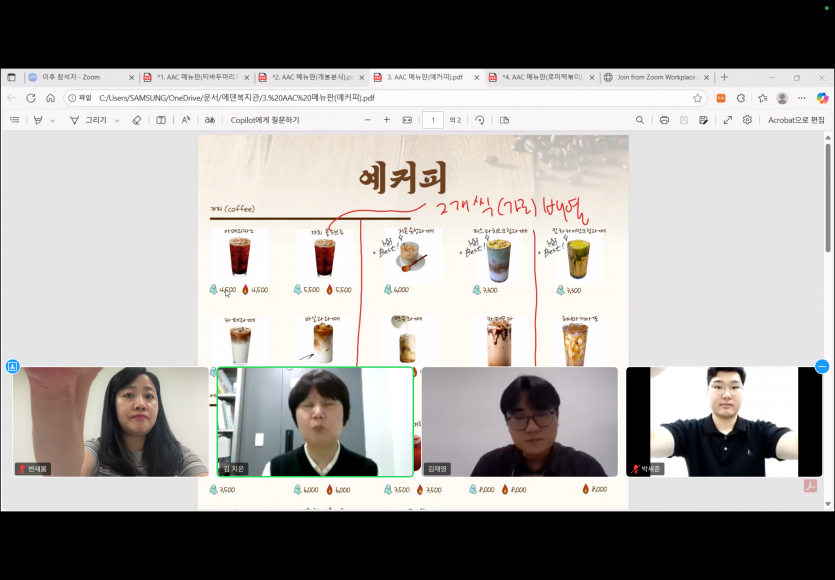Viewport: 835px width, 580px height.
Task: Open the Edge settings and more menu
Action: coord(801,98)
